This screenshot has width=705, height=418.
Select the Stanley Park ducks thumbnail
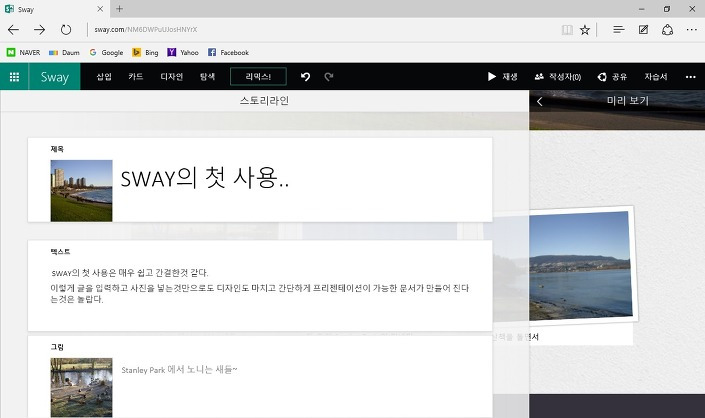81,387
